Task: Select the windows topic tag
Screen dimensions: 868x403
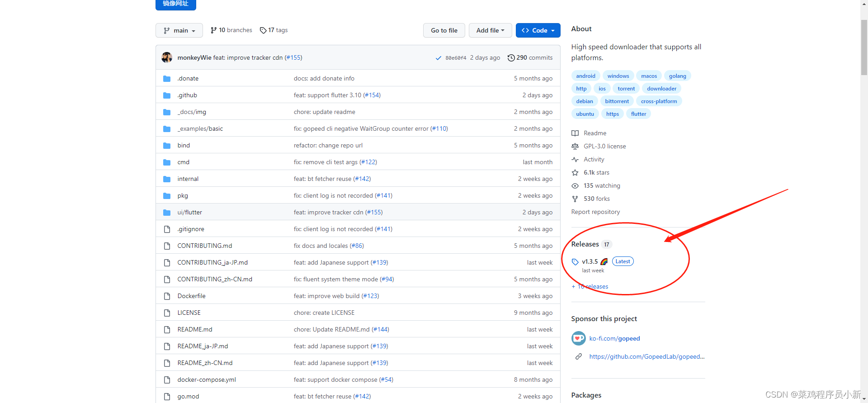Action: click(x=618, y=76)
